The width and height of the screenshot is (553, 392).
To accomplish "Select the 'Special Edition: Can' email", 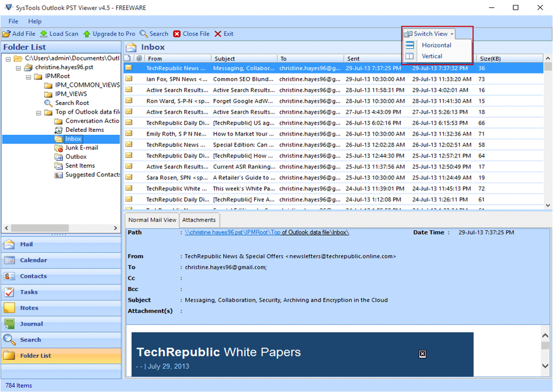I will click(333, 145).
